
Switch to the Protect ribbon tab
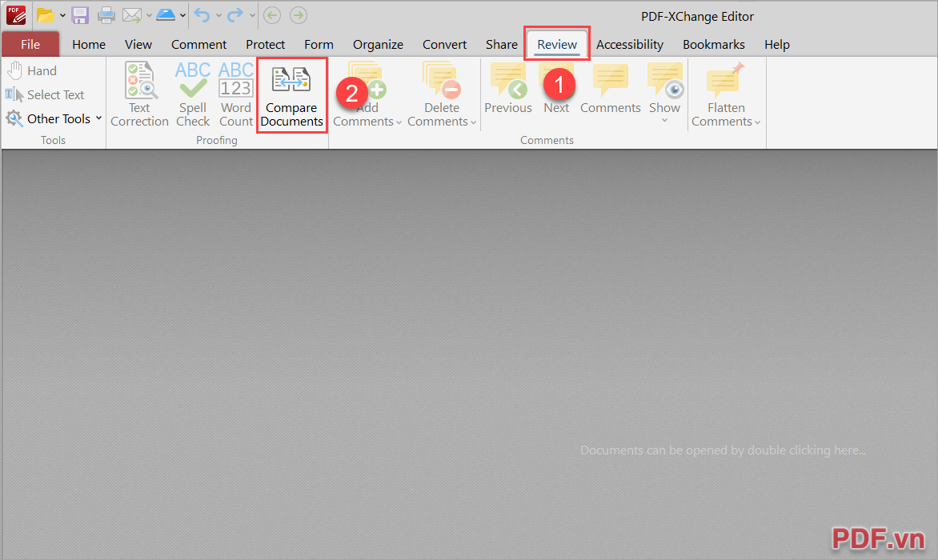(265, 44)
